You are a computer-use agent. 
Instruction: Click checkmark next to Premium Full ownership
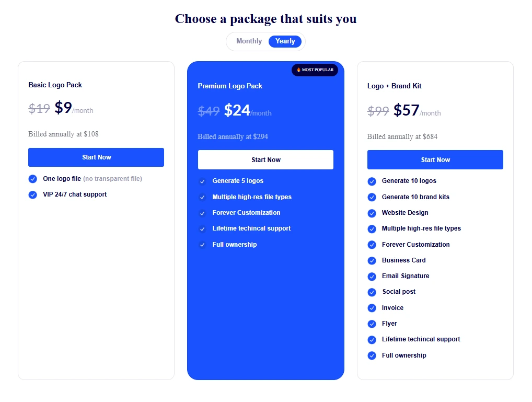click(x=202, y=245)
